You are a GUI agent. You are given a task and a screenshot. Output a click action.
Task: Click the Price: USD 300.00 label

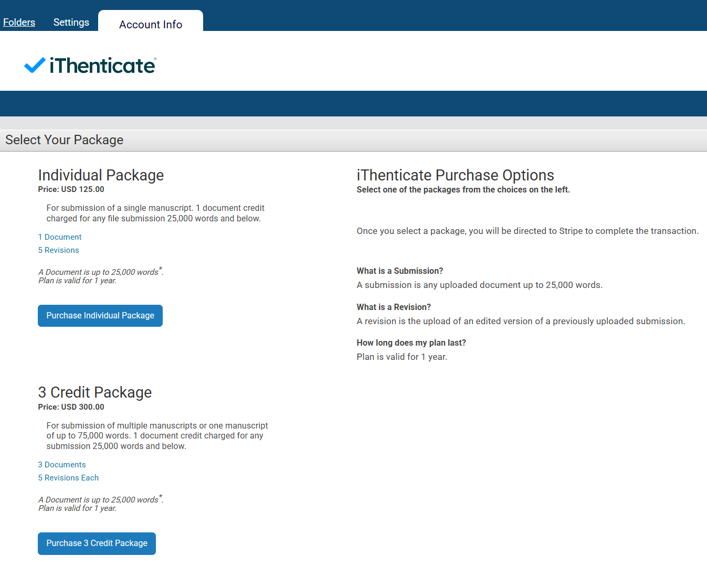(71, 407)
